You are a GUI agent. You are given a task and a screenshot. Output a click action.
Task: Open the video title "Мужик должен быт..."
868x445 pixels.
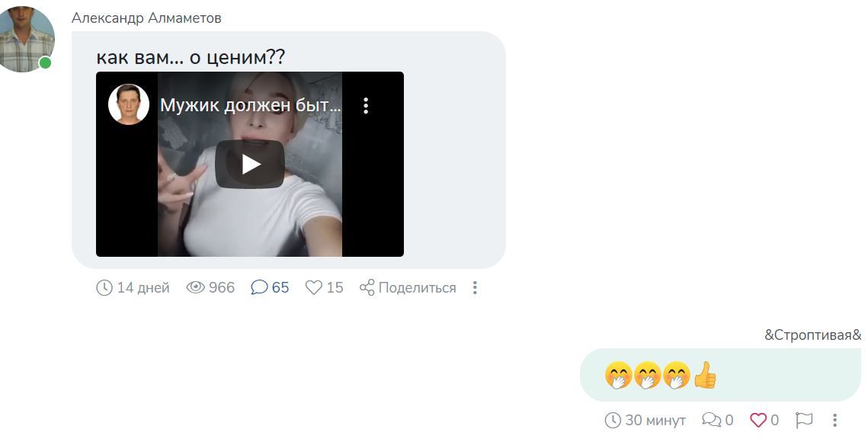[250, 105]
